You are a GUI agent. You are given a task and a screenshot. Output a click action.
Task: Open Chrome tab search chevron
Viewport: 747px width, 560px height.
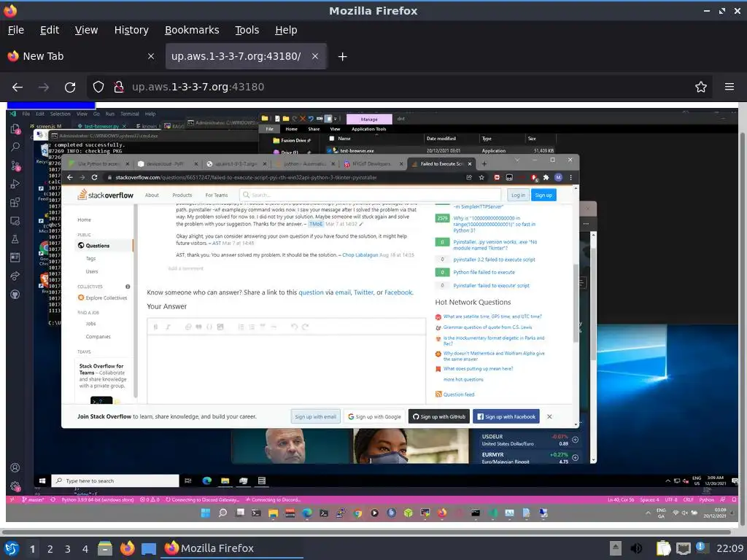(517, 160)
